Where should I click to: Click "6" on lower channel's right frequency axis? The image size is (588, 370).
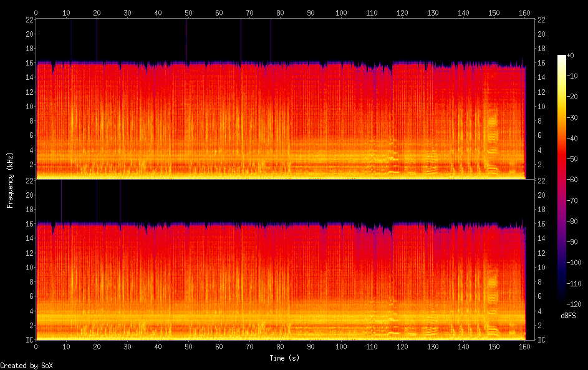pyautogui.click(x=539, y=296)
